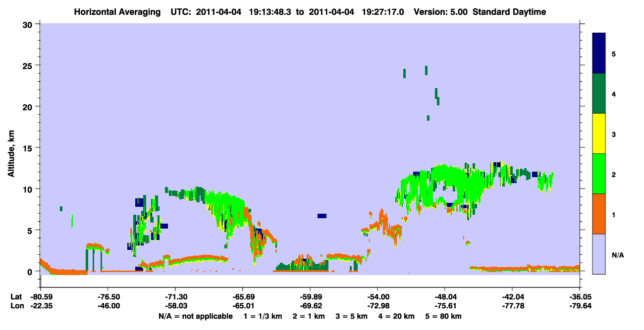Click the longitude value -77.78

(x=512, y=306)
